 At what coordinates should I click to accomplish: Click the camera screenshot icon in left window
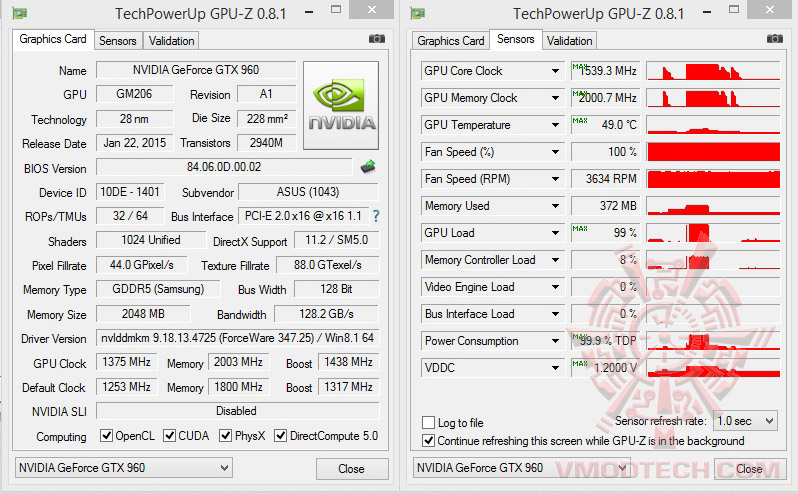click(x=377, y=39)
